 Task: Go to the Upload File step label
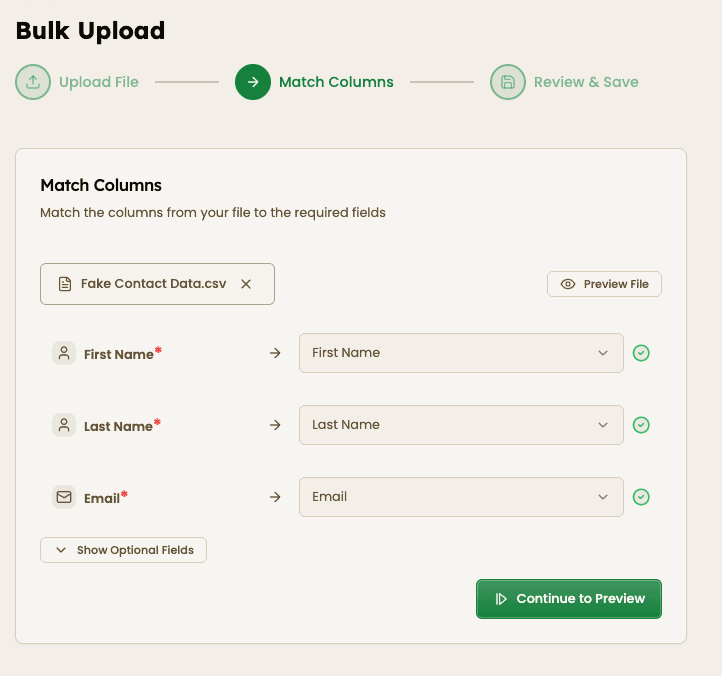tap(99, 82)
